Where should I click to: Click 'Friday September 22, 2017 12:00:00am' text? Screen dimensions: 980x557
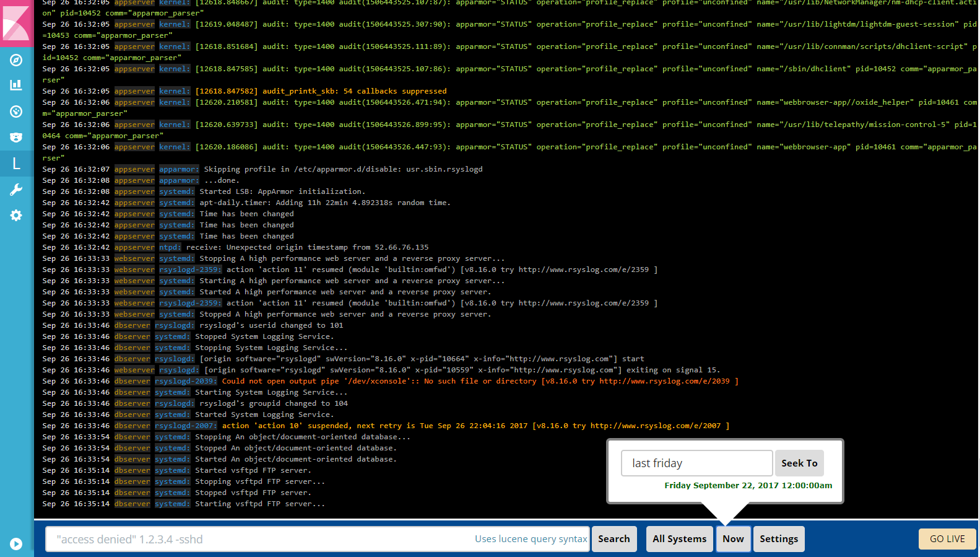point(748,485)
